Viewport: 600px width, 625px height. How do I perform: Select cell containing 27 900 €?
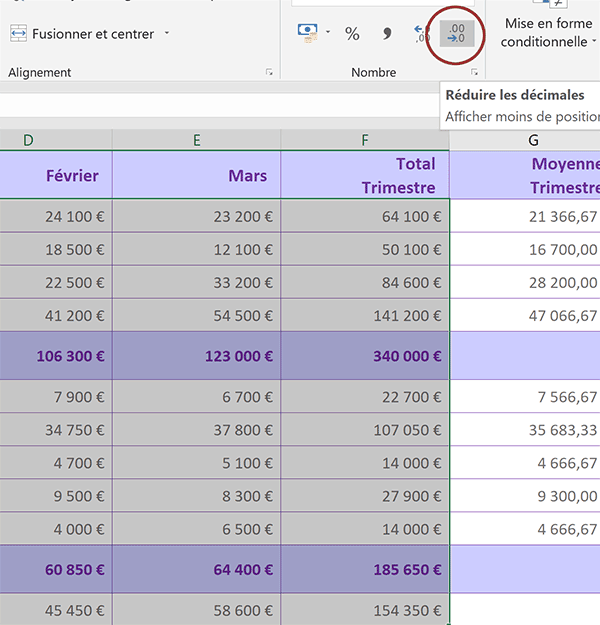(365, 496)
